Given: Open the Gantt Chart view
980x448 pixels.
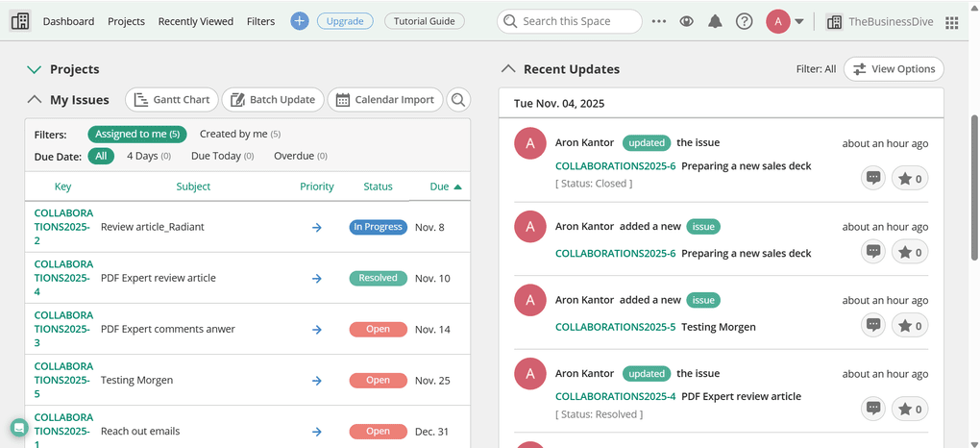Looking at the screenshot, I should click(x=172, y=99).
